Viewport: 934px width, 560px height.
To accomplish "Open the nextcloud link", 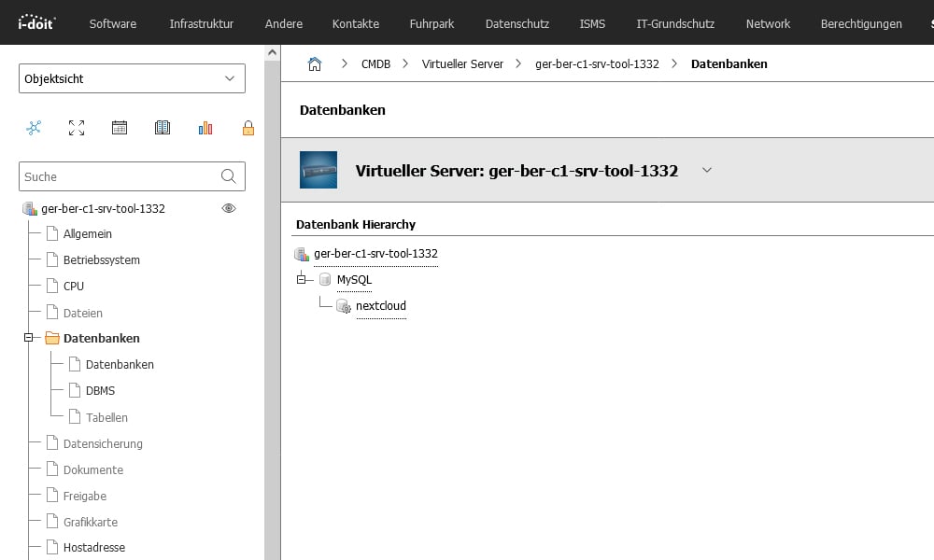I will (381, 306).
